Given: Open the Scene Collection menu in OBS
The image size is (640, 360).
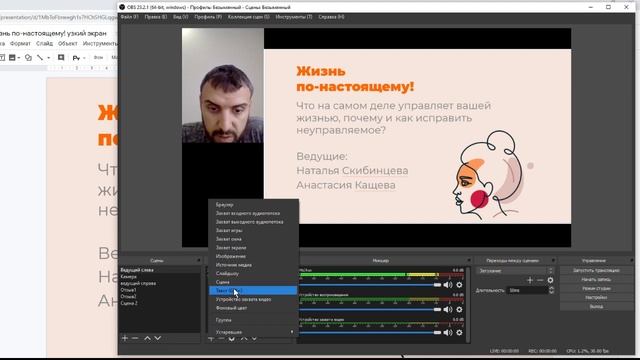Looking at the screenshot, I should [x=249, y=17].
